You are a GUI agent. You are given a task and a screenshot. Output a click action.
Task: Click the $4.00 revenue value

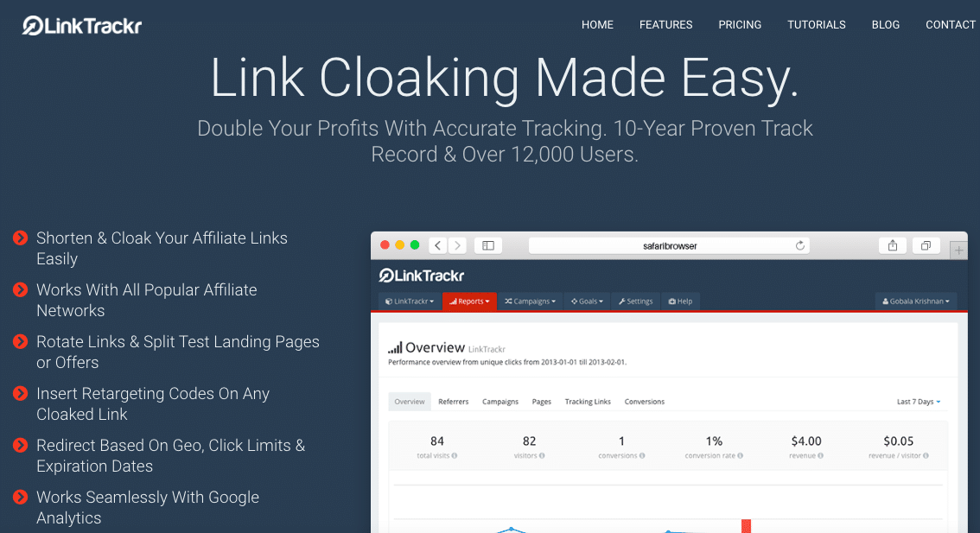point(806,441)
